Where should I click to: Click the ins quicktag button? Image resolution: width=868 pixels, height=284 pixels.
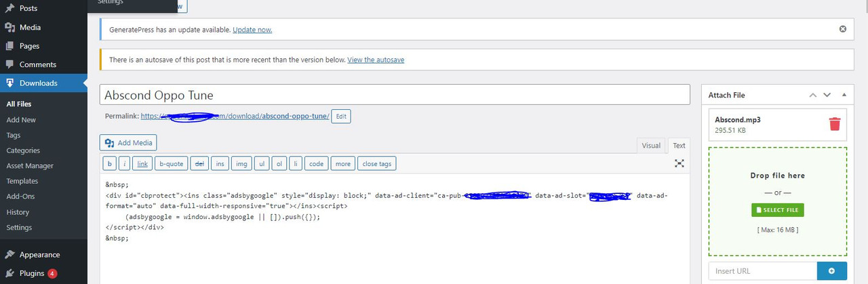tap(220, 163)
